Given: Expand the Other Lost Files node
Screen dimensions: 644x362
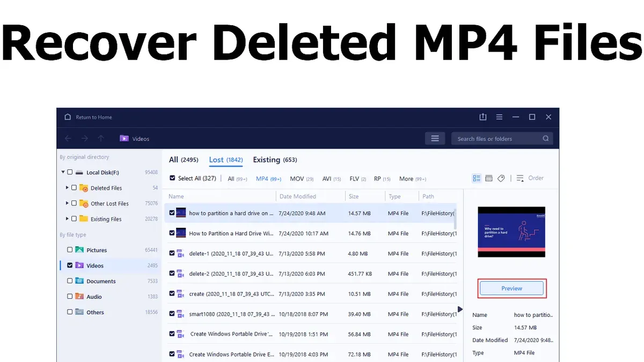Looking at the screenshot, I should tap(67, 203).
